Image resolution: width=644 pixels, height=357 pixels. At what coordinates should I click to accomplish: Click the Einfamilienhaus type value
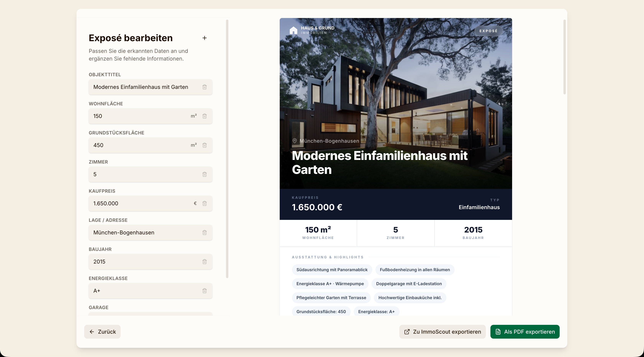(479, 207)
